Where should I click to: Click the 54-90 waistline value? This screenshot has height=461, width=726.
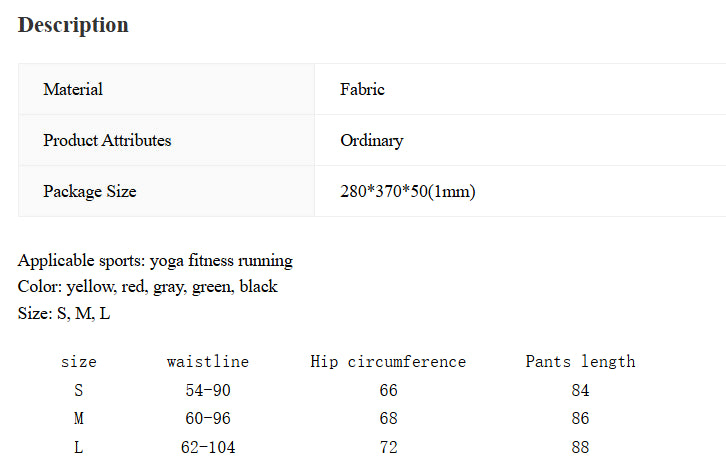pyautogui.click(x=208, y=391)
